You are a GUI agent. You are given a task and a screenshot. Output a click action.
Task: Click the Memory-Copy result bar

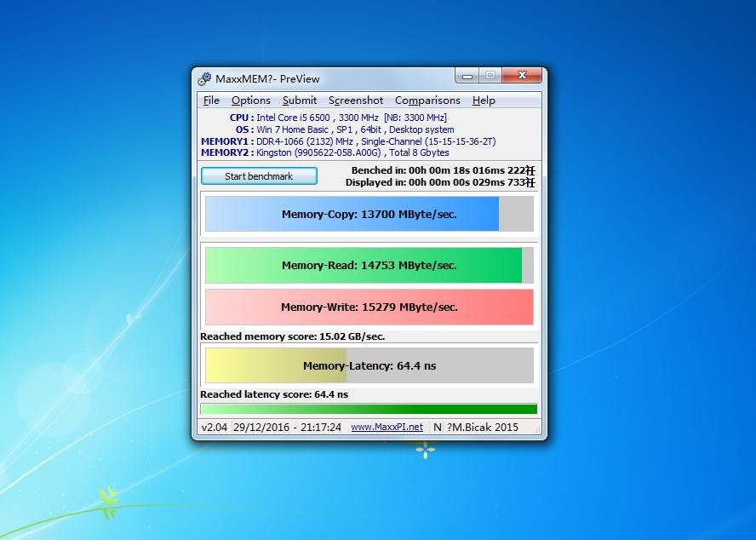click(x=369, y=215)
